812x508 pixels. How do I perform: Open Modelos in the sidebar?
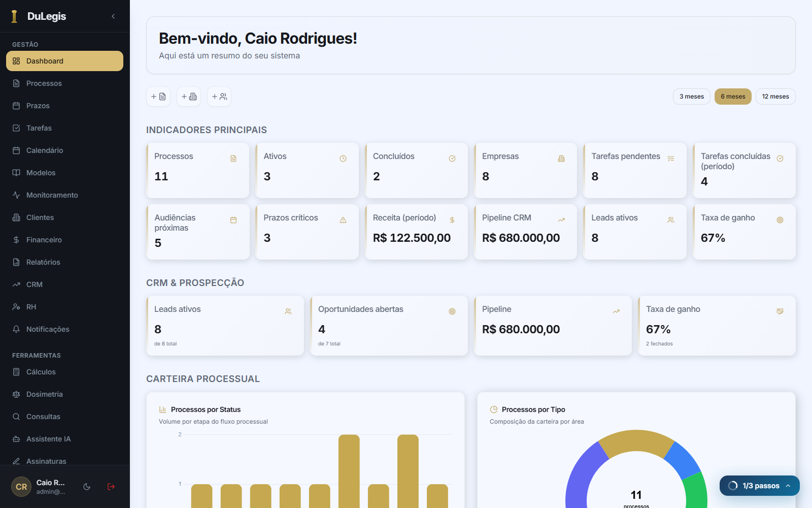coord(64,173)
